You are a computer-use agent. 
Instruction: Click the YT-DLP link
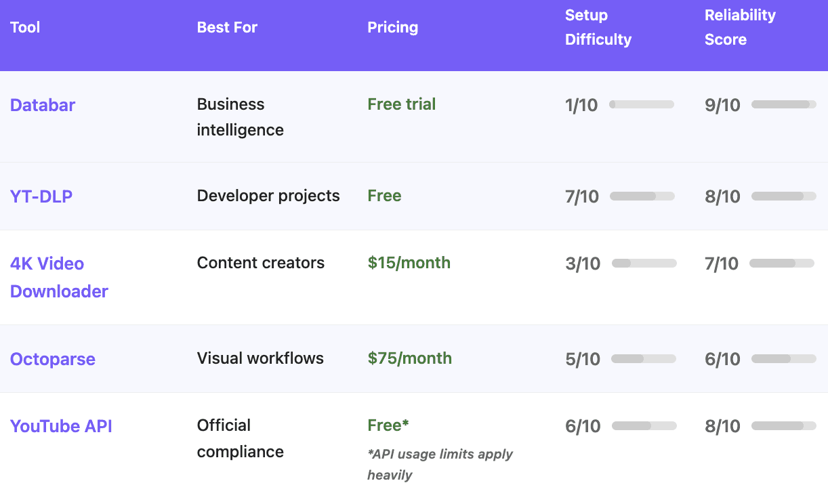(x=41, y=196)
